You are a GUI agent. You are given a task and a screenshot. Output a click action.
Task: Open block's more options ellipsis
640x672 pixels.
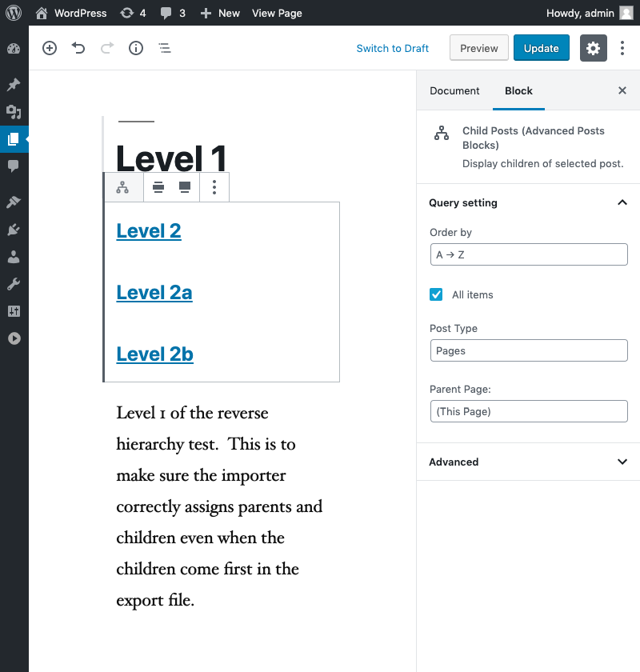214,187
